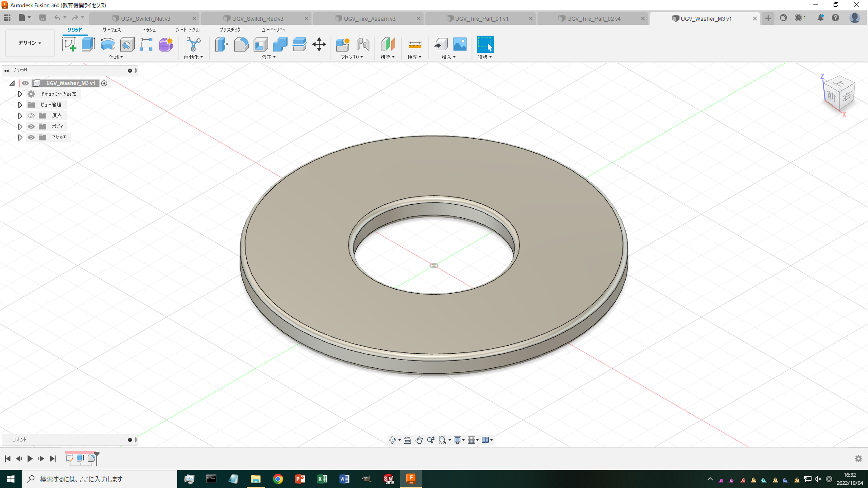The width and height of the screenshot is (868, 488).
Task: Open the Automate tool icon
Action: pyautogui.click(x=193, y=44)
